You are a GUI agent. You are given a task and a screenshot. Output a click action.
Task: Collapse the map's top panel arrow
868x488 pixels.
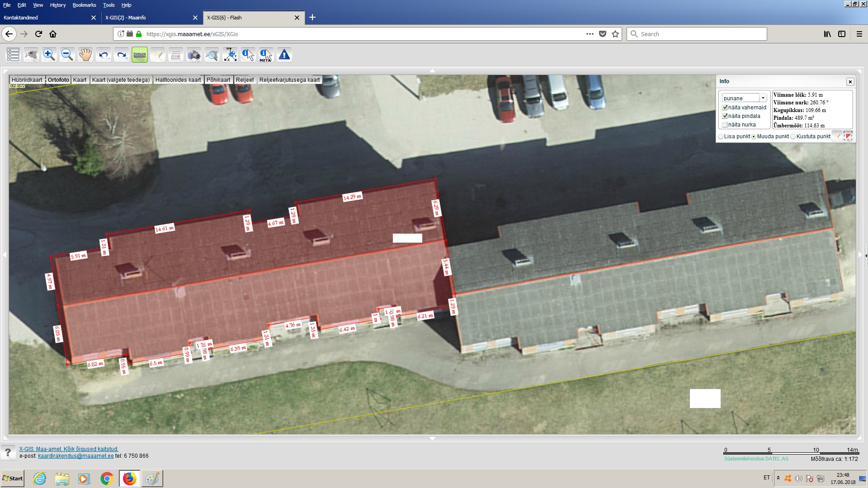click(432, 71)
